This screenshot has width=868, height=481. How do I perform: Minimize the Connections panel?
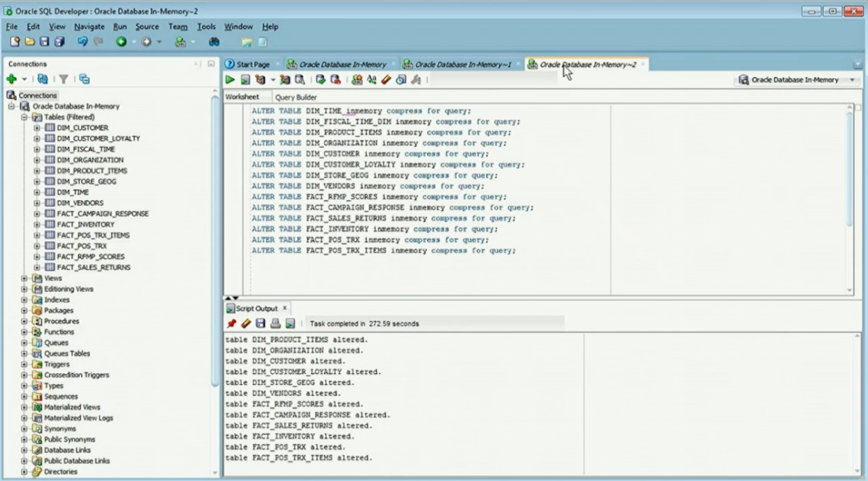pos(211,64)
